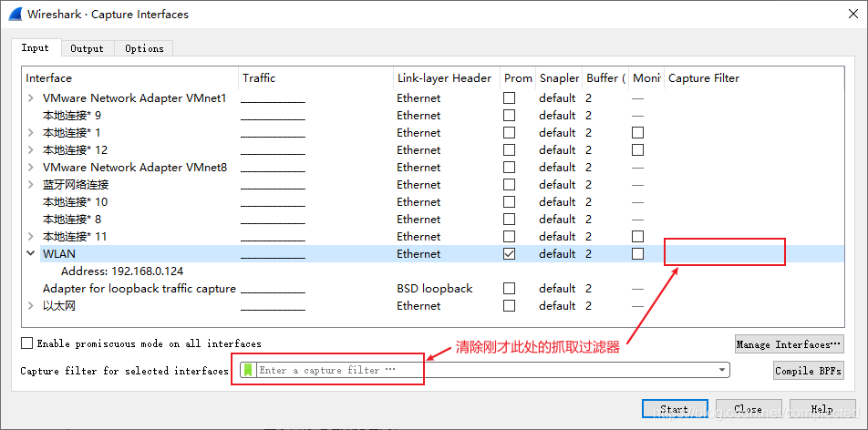Click the green bookmark icon in capture filter field
Screen dimensions: 868x430
[249, 370]
